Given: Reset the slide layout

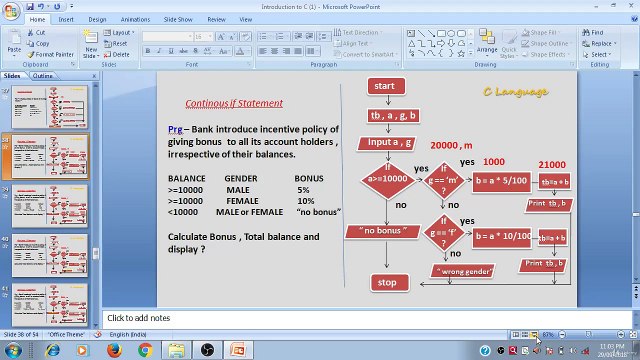Looking at the screenshot, I should click(116, 43).
